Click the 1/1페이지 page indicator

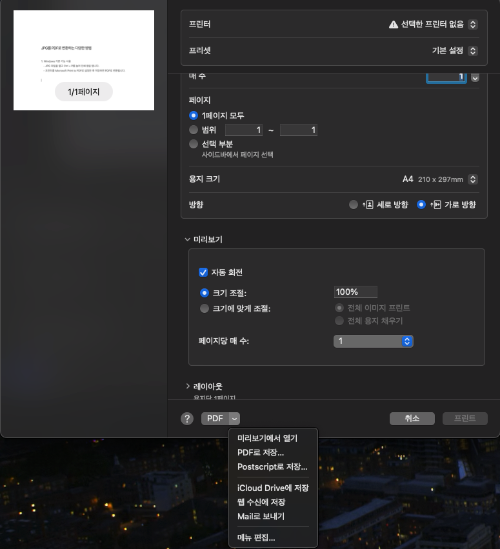click(84, 92)
